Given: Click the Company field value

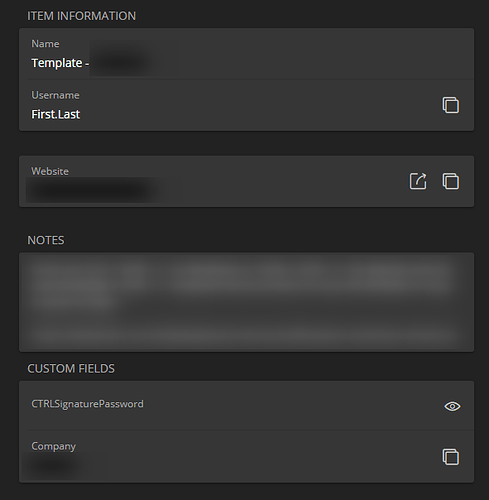Looking at the screenshot, I should click(55, 465).
